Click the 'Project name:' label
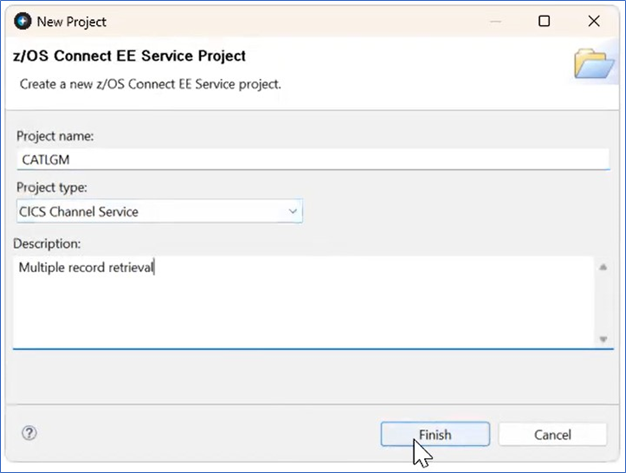 click(x=55, y=136)
